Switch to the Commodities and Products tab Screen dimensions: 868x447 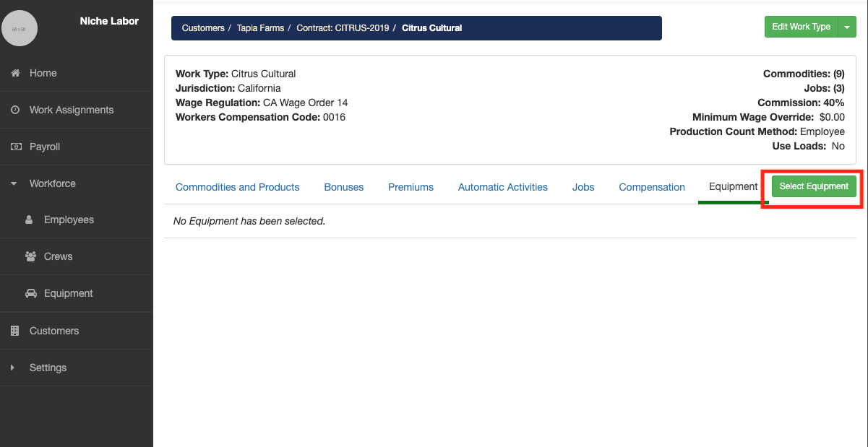point(237,187)
